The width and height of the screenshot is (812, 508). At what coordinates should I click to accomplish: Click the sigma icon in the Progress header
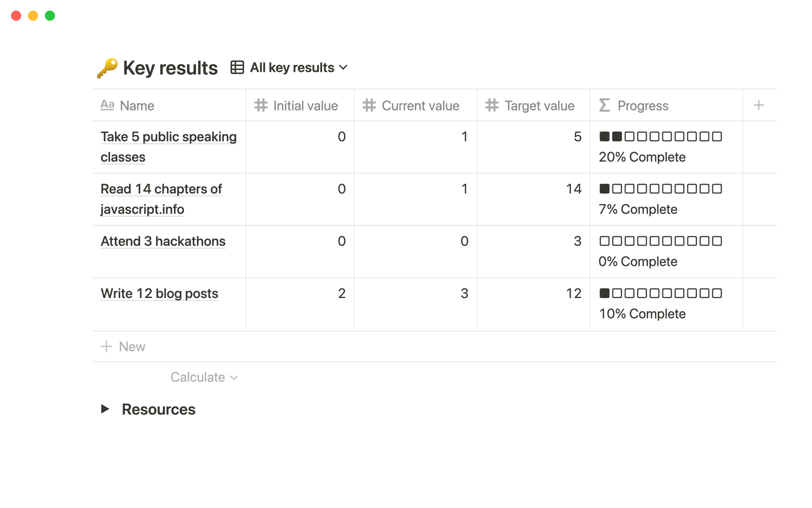(605, 105)
